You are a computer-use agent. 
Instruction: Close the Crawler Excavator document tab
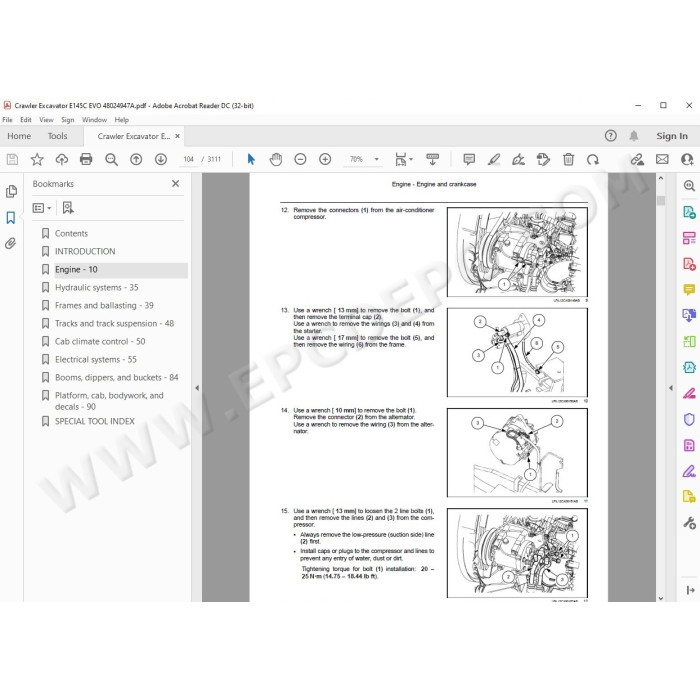tap(177, 136)
